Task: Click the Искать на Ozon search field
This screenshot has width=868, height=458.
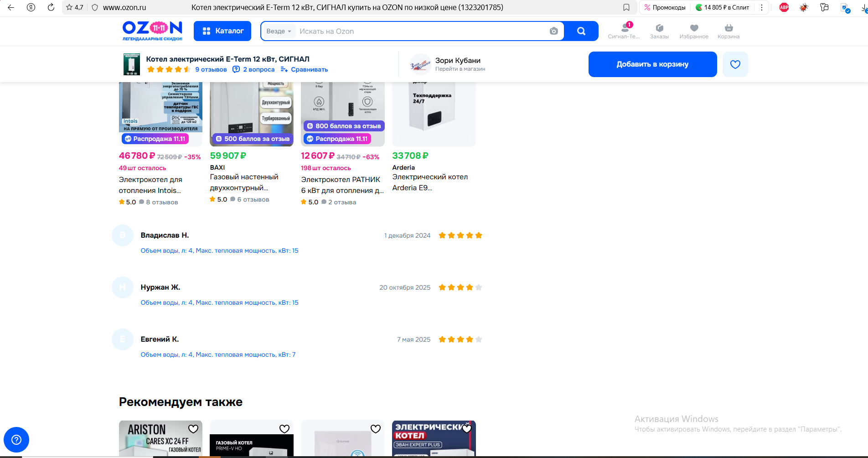Action: click(419, 31)
